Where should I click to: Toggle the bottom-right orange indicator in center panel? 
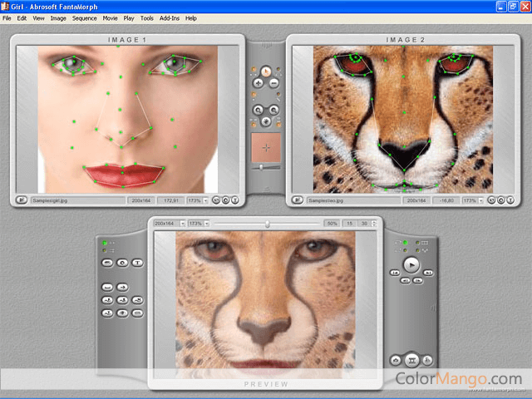coord(278,125)
